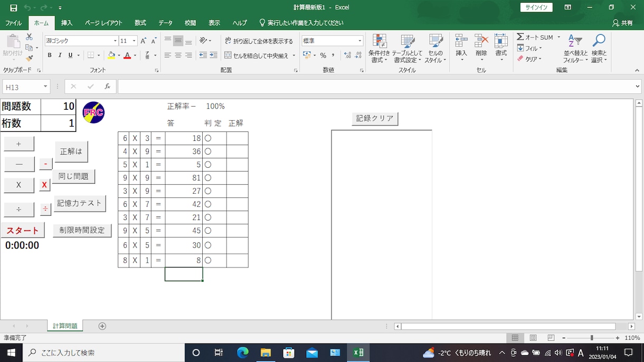
Task: Select the 計算問題 sheet tab
Action: point(65,326)
